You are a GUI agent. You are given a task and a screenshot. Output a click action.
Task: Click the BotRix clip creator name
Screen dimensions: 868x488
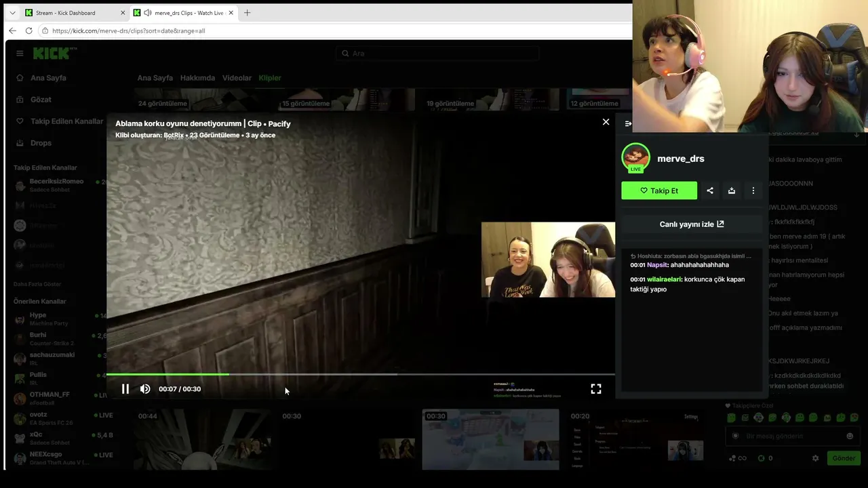pyautogui.click(x=174, y=136)
